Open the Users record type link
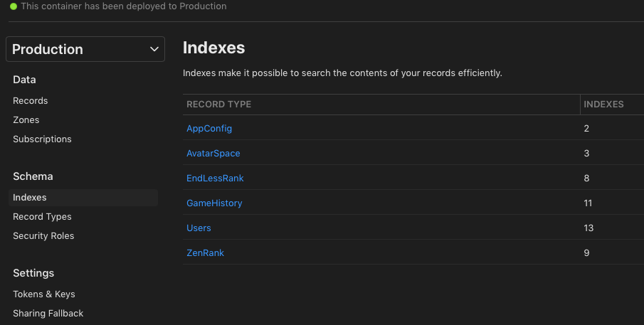The width and height of the screenshot is (644, 325). coord(199,228)
